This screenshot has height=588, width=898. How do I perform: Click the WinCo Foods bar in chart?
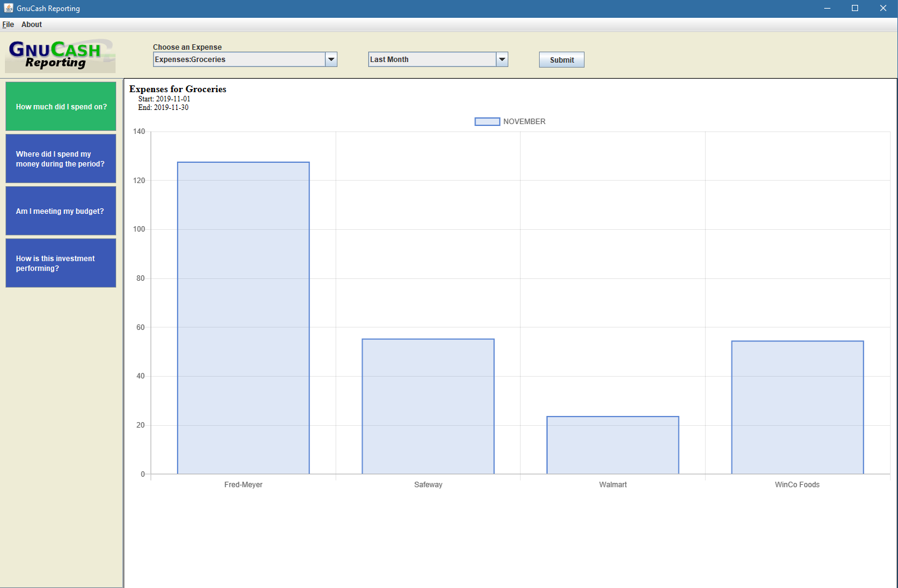797,407
